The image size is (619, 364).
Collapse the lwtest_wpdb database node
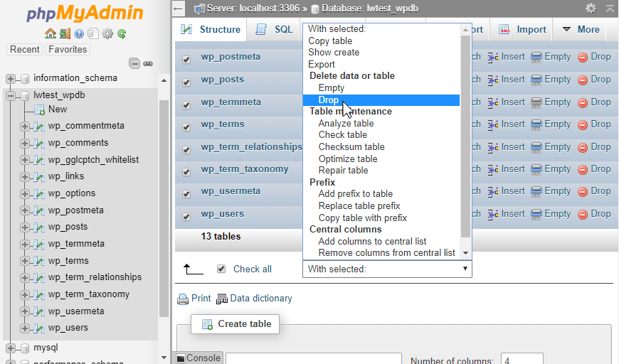(x=11, y=95)
